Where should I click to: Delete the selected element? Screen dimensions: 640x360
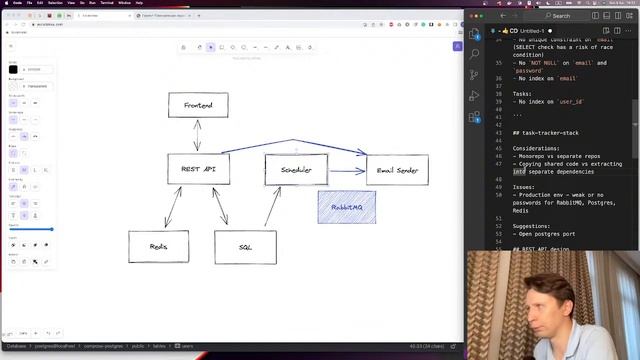[24, 262]
